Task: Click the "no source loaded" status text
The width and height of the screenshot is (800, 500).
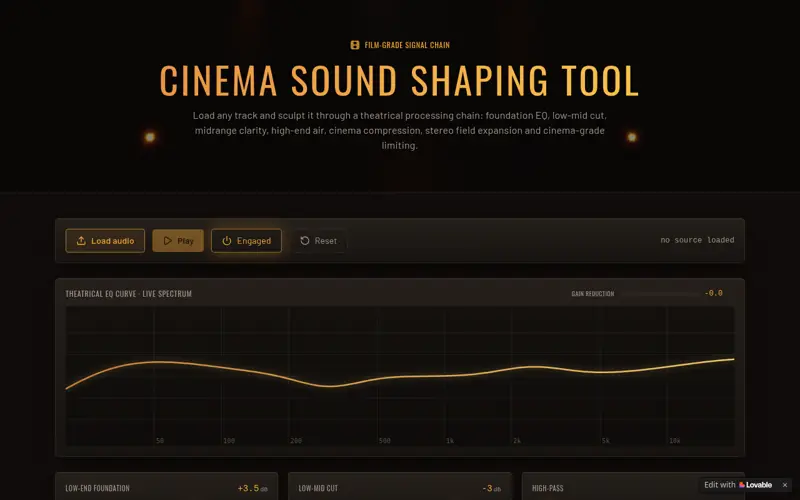Action: pos(697,240)
